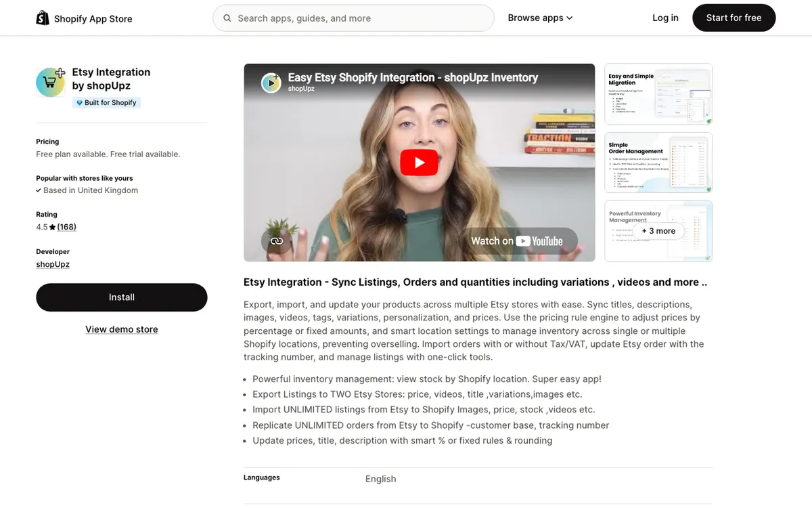Select the Languages label

262,478
